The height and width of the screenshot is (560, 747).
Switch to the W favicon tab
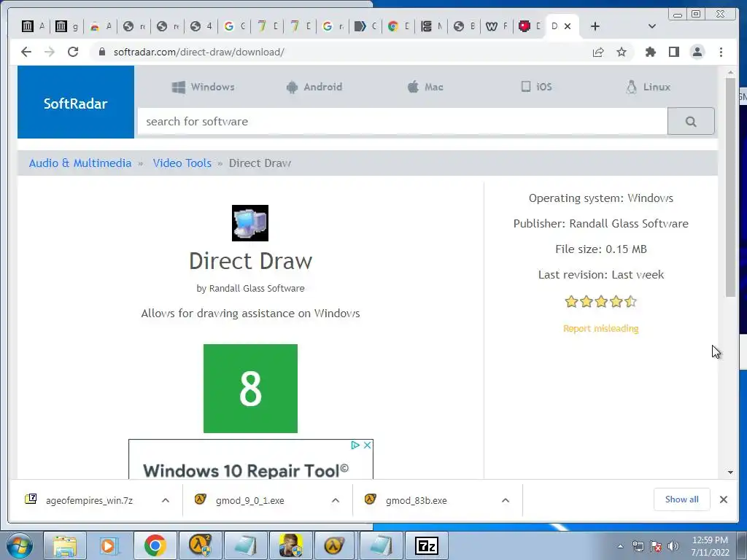pos(497,26)
